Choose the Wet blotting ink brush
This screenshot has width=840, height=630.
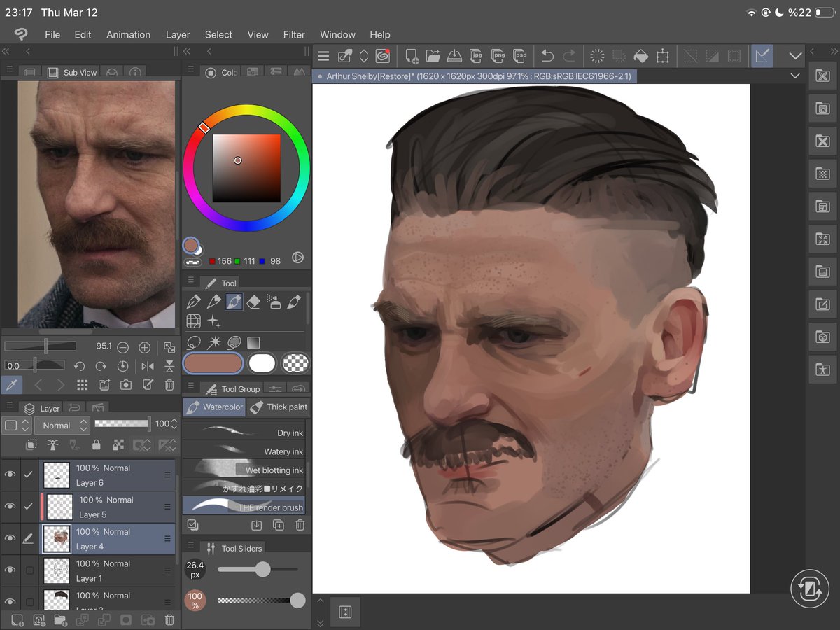pos(244,470)
